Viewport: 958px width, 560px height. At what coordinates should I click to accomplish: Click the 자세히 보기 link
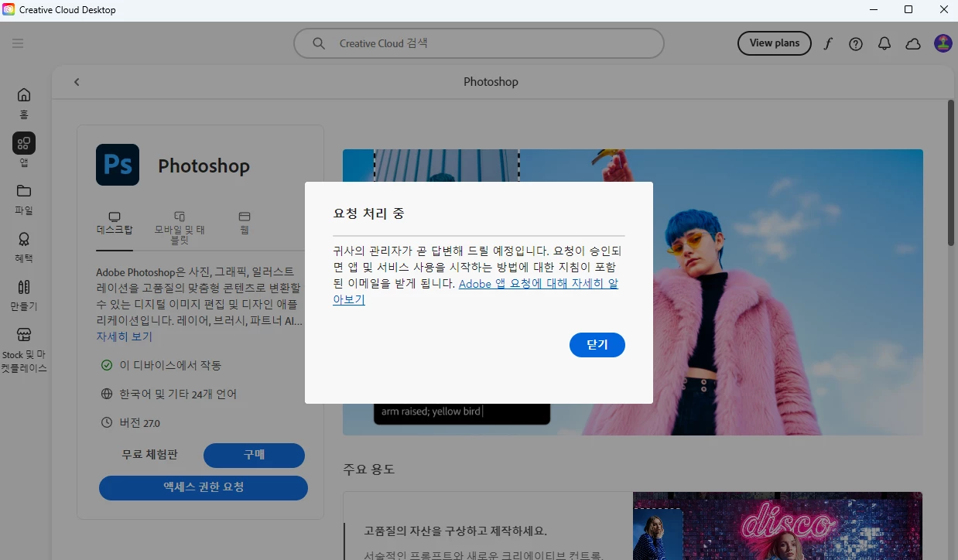pyautogui.click(x=124, y=336)
